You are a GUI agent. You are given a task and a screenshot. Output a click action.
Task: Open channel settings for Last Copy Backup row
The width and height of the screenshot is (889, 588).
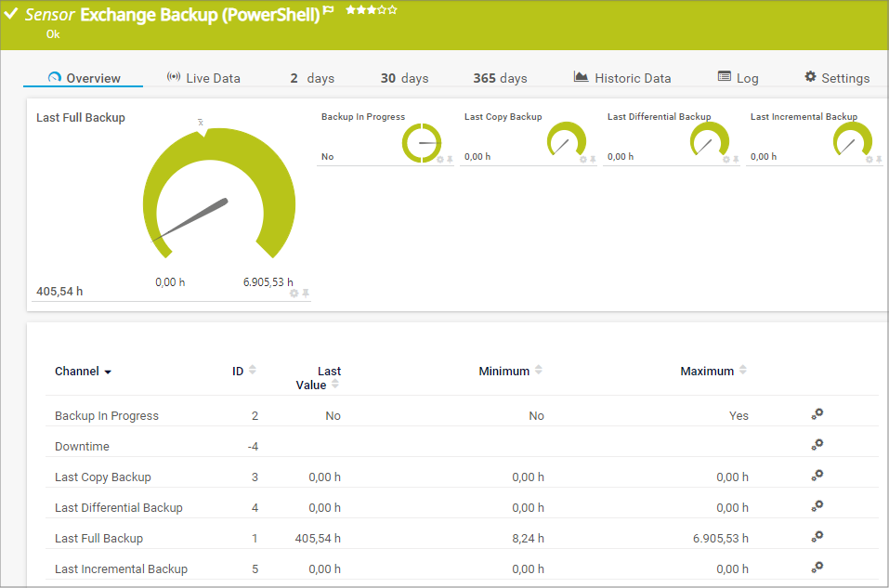point(817,476)
